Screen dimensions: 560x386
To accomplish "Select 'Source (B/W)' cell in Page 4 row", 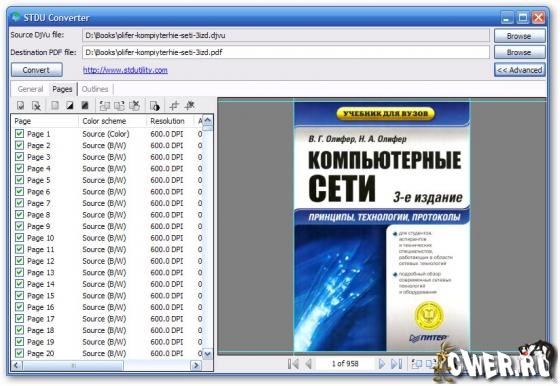I will (104, 169).
